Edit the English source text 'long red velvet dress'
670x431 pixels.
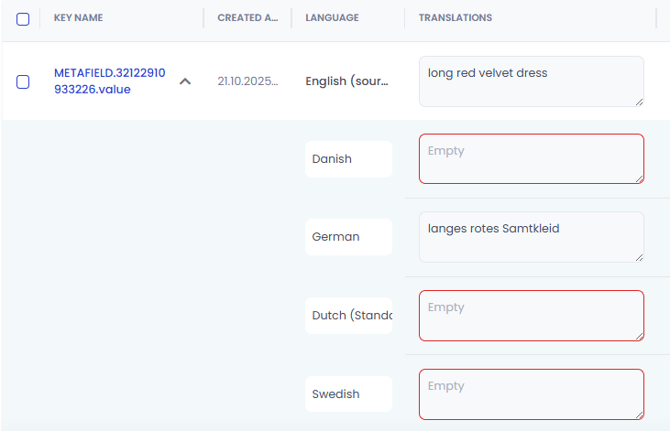[x=530, y=81]
